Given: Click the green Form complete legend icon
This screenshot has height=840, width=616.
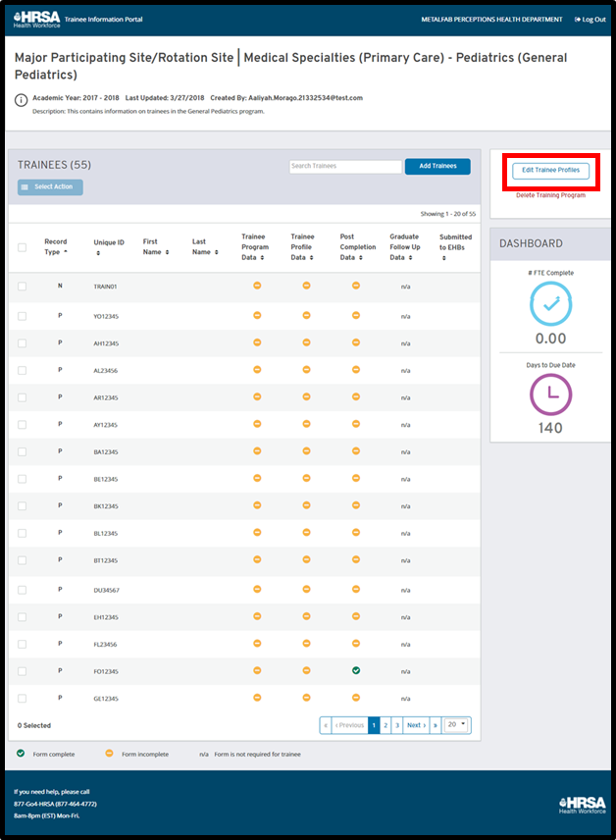Looking at the screenshot, I should point(21,754).
